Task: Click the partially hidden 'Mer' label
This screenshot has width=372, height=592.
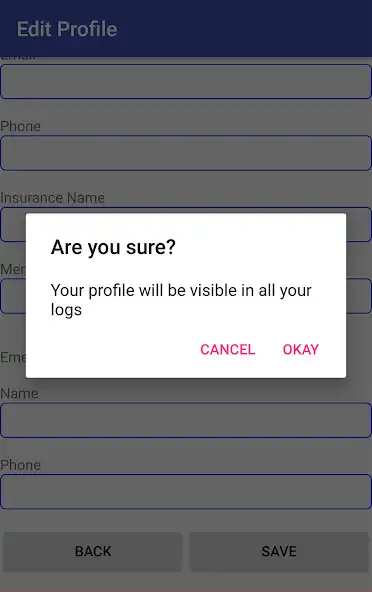Action: click(x=13, y=269)
